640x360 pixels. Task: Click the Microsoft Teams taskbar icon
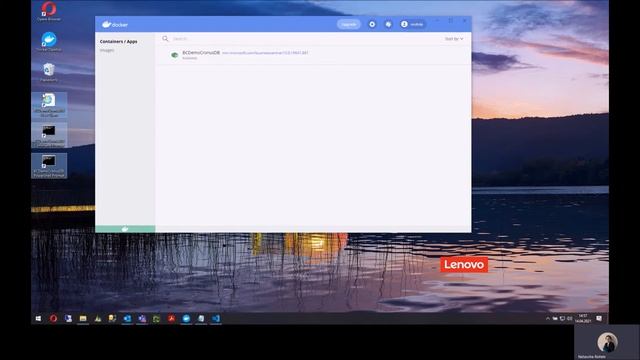(x=142, y=319)
